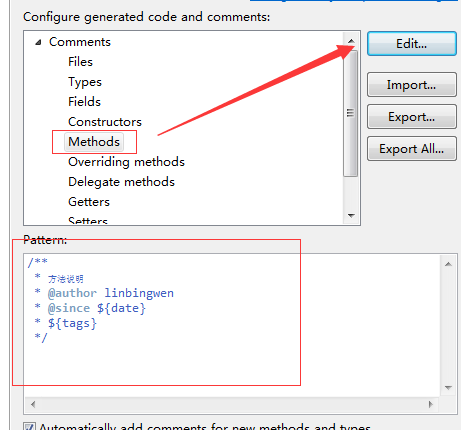This screenshot has width=461, height=430.
Task: Select the Types comment template
Action: click(85, 82)
